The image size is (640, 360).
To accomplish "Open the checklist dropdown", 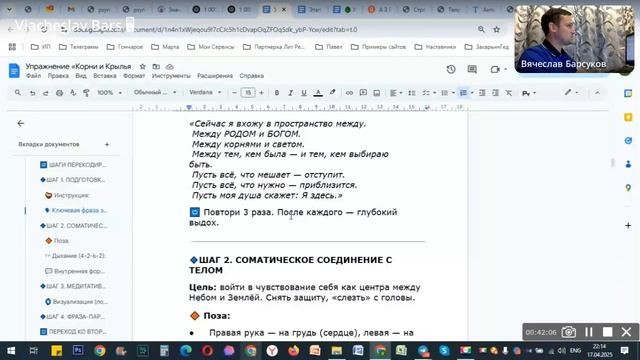I will pos(429,93).
